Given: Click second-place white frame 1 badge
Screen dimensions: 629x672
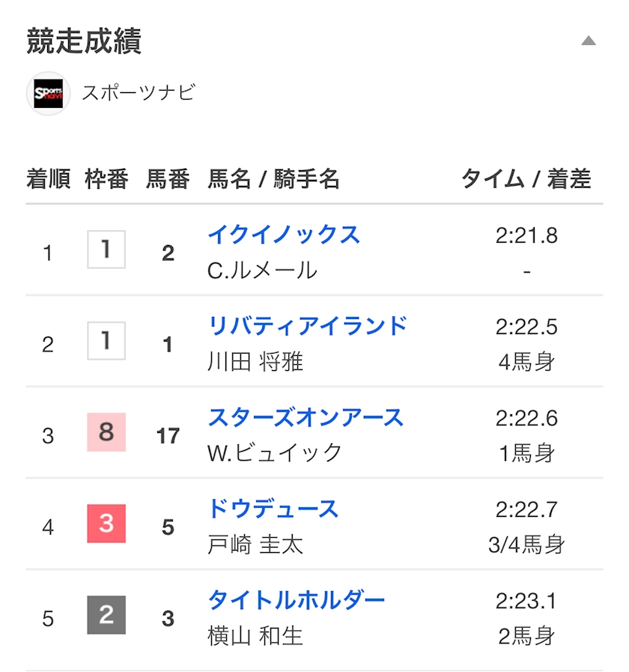Looking at the screenshot, I should click(x=106, y=341).
